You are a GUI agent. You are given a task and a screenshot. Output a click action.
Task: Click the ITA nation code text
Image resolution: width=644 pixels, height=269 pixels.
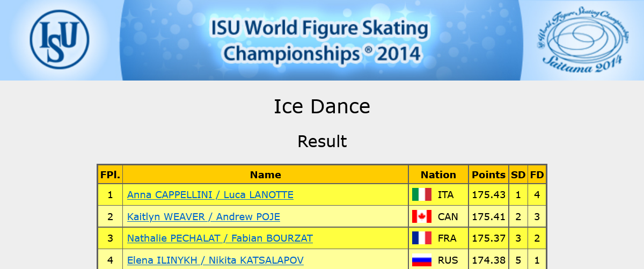445,195
